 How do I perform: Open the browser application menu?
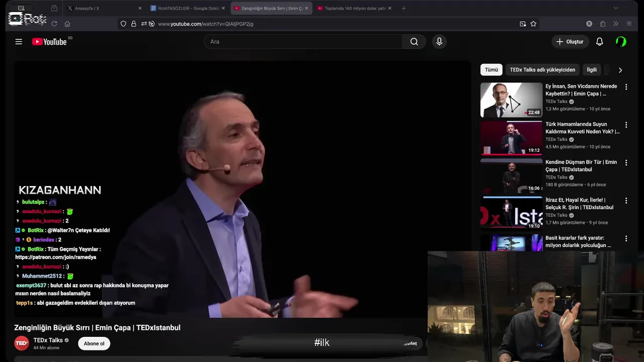pyautogui.click(x=629, y=24)
